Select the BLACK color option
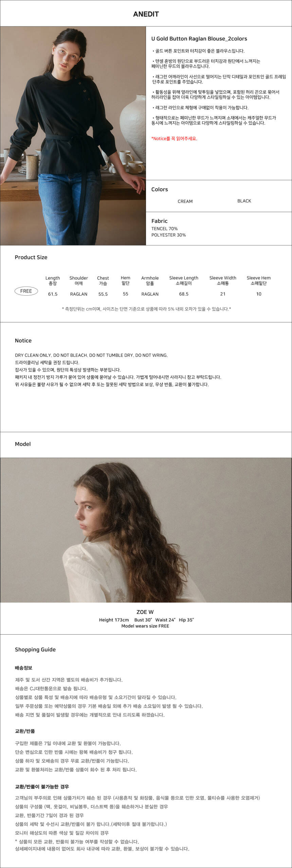 [244, 201]
